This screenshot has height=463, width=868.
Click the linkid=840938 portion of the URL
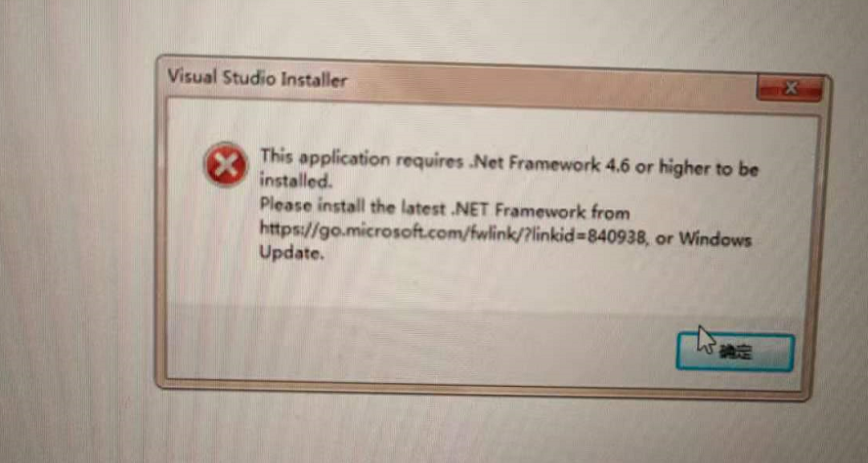pyautogui.click(x=585, y=236)
